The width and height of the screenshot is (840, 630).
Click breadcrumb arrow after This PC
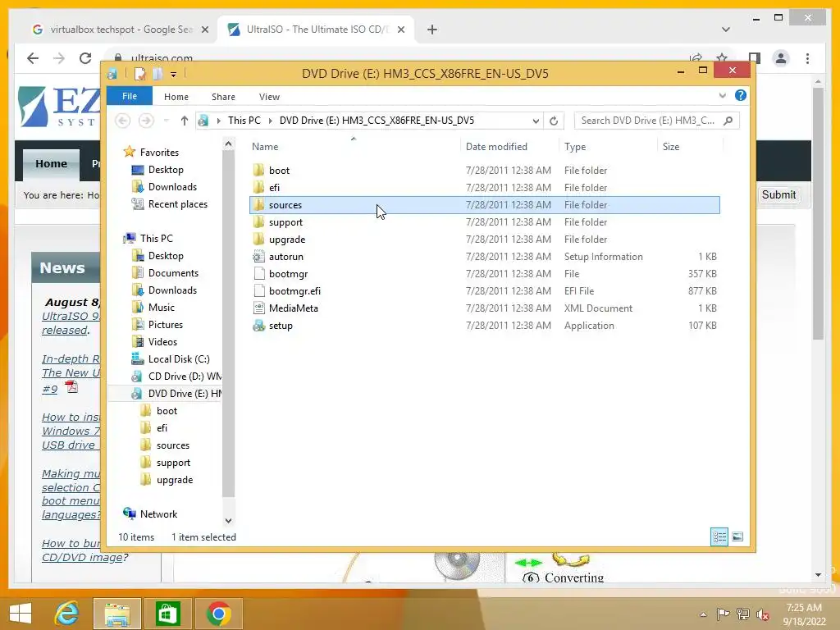click(270, 121)
